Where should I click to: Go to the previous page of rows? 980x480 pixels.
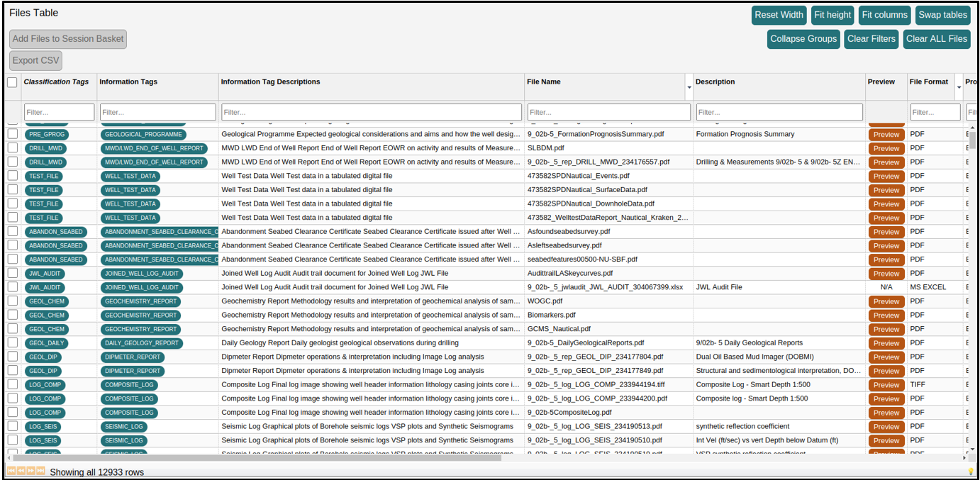point(21,471)
